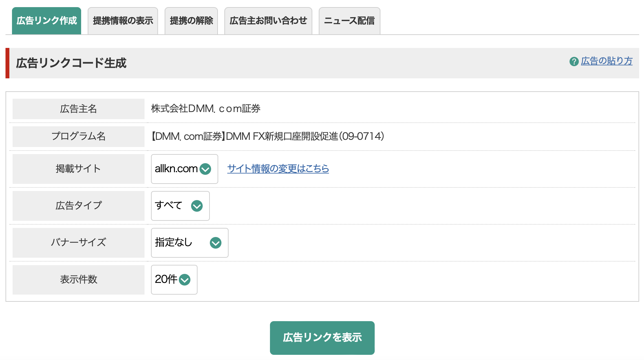Select the ニュース配信 tab
The image size is (644, 360).
[349, 21]
